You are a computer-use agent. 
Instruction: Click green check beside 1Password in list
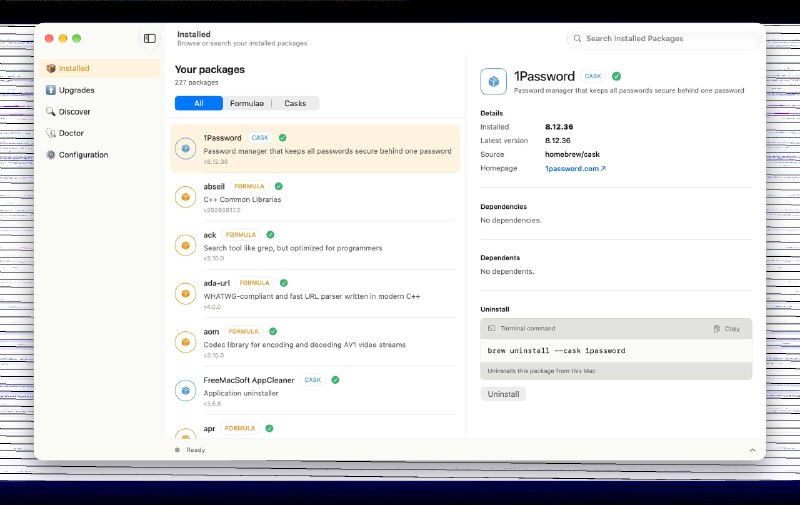point(283,138)
